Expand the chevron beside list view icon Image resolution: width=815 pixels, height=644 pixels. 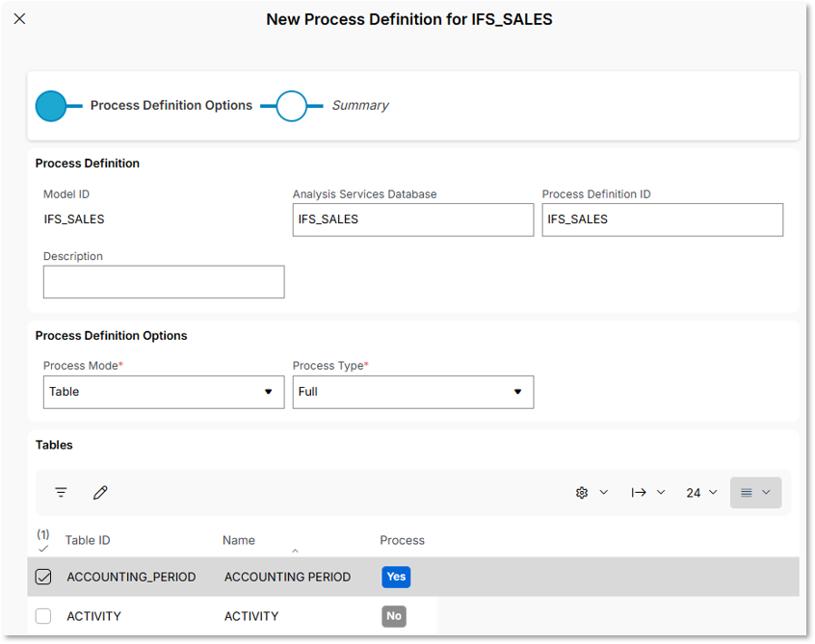pos(766,492)
